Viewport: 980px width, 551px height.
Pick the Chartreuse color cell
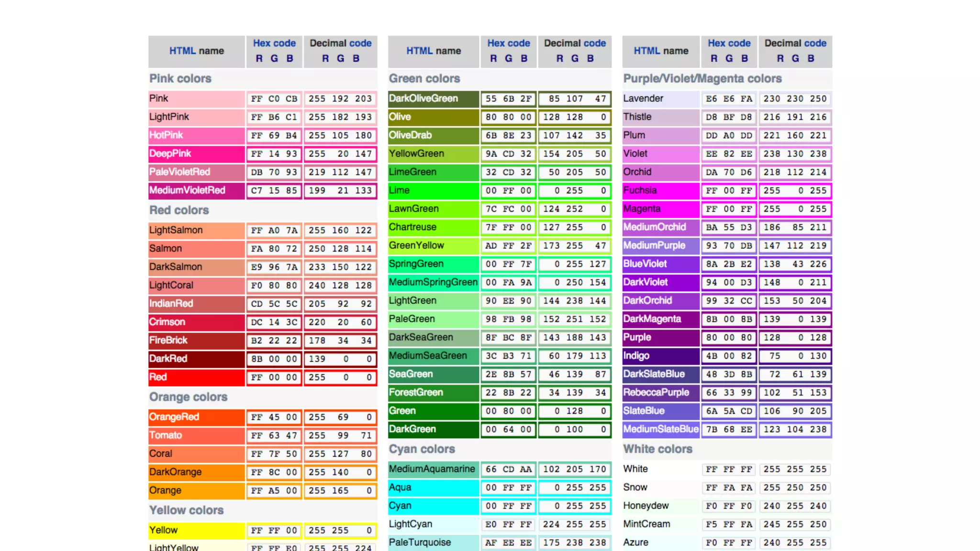click(433, 227)
